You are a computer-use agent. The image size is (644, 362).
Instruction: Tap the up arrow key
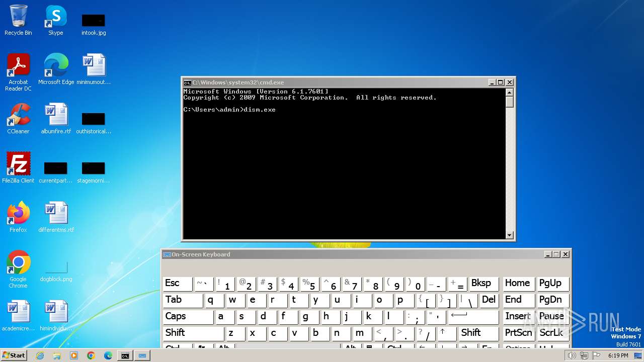click(x=446, y=333)
